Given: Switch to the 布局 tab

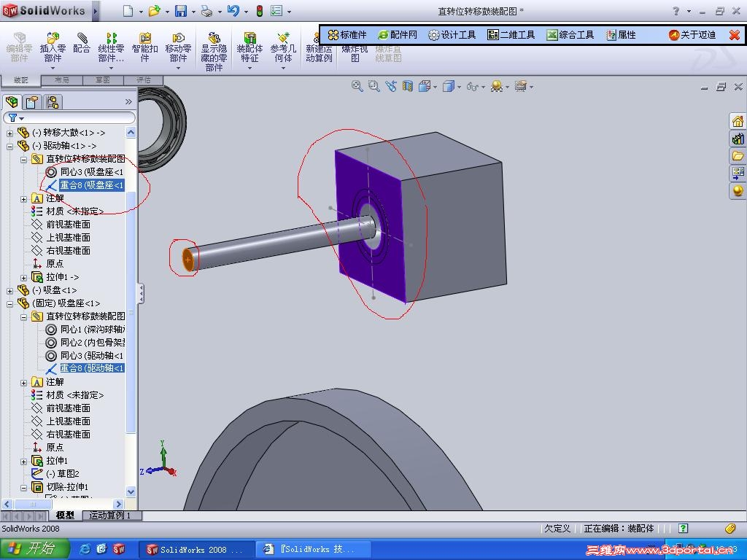Looking at the screenshot, I should (x=62, y=80).
